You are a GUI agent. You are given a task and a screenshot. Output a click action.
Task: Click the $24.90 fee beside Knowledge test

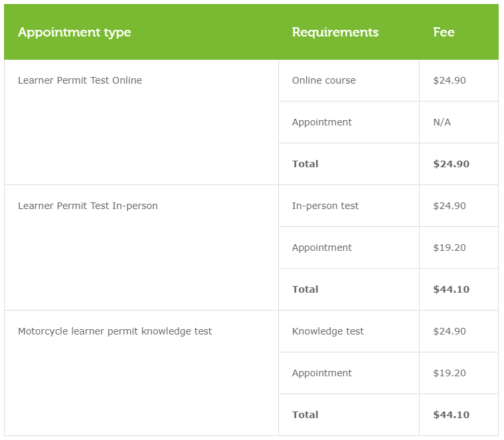point(450,331)
